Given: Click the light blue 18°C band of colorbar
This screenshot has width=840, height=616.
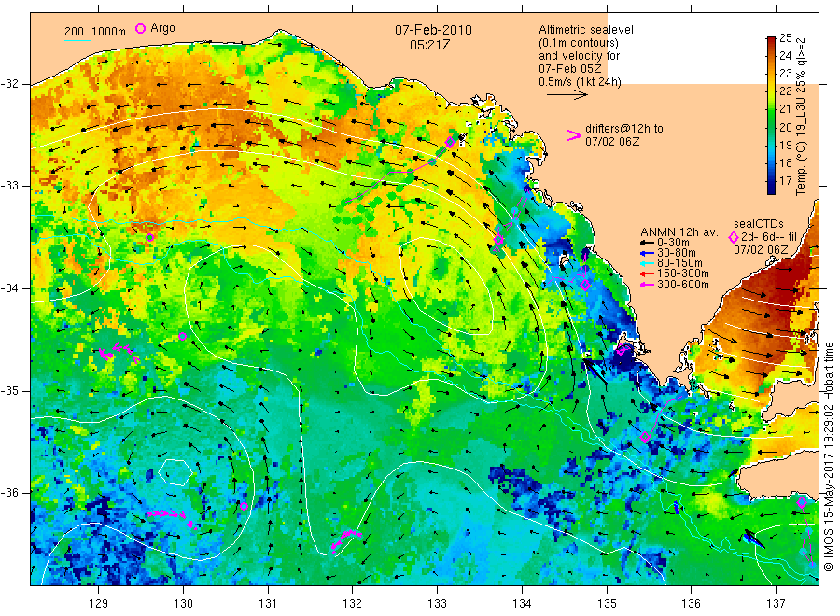Looking at the screenshot, I should (x=771, y=162).
